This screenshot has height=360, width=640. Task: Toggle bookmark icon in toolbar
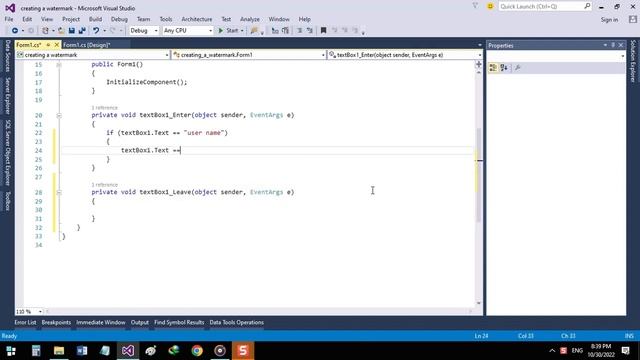(323, 31)
